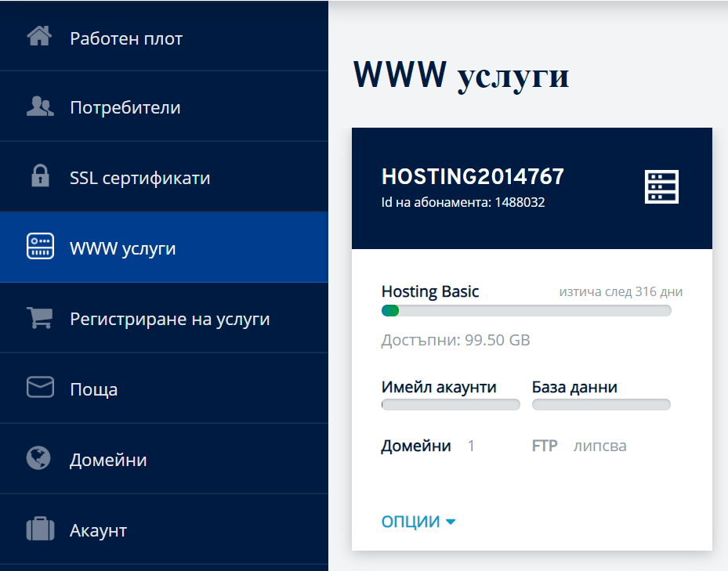Click the База данни label
This screenshot has height=571, width=728.
(574, 387)
